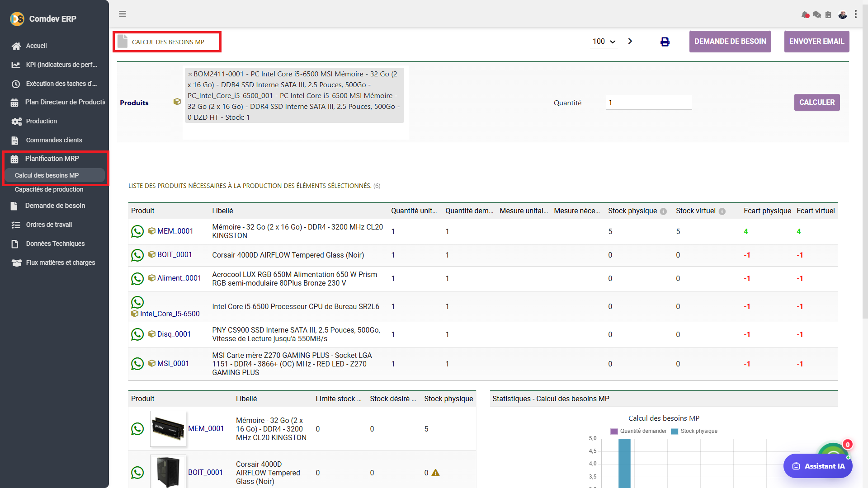The height and width of the screenshot is (488, 868).
Task: Click Stock physique info icon
Action: pyautogui.click(x=663, y=211)
